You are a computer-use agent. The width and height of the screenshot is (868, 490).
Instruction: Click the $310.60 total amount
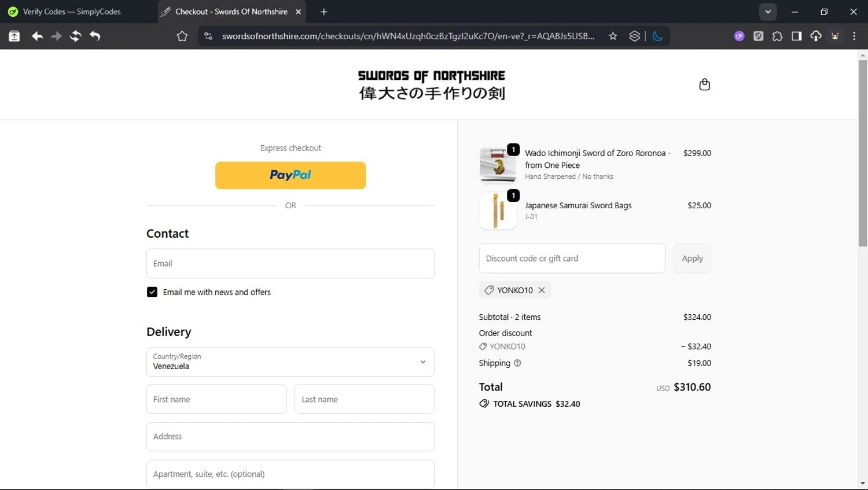[692, 387]
